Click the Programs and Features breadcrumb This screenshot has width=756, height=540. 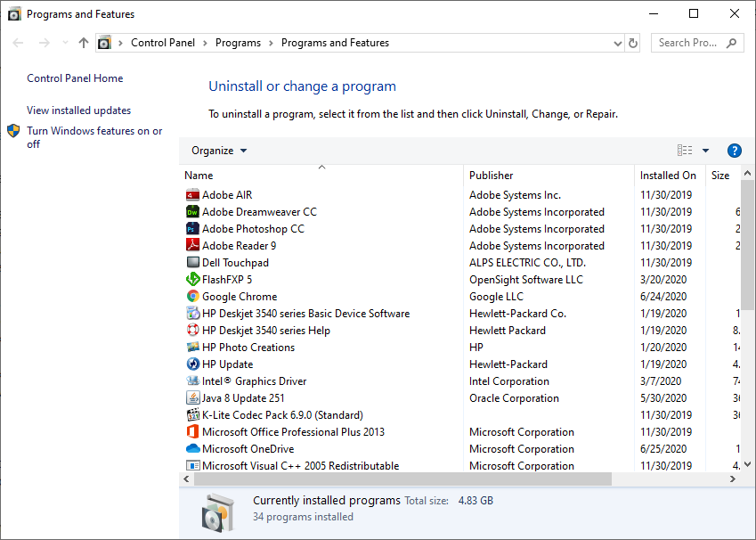[335, 43]
